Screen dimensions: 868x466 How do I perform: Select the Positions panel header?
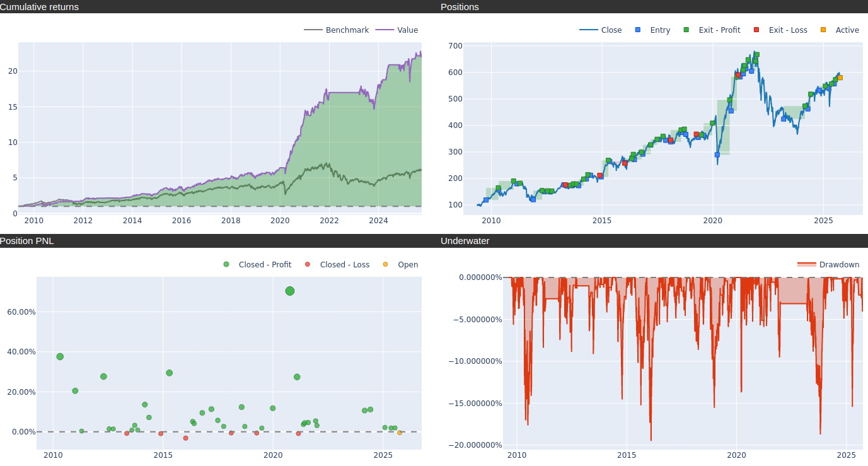460,7
